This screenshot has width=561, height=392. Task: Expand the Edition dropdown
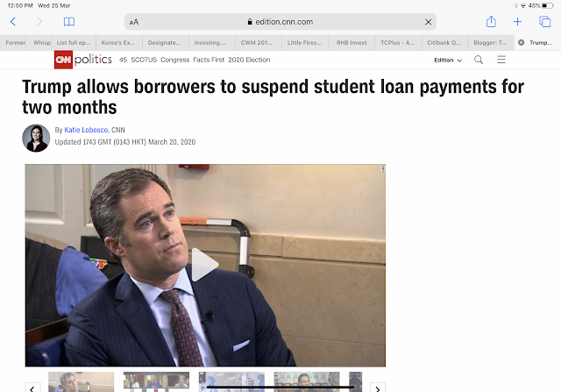coord(448,61)
